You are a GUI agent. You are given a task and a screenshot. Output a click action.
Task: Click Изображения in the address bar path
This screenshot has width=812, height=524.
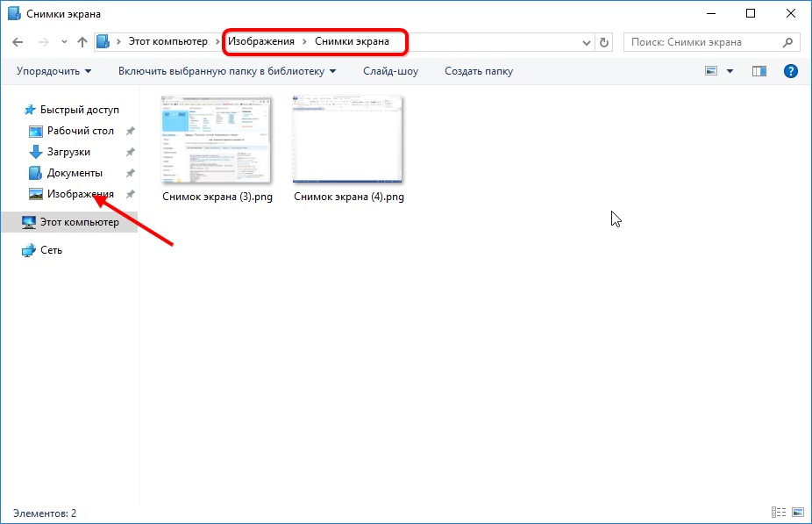[261, 41]
